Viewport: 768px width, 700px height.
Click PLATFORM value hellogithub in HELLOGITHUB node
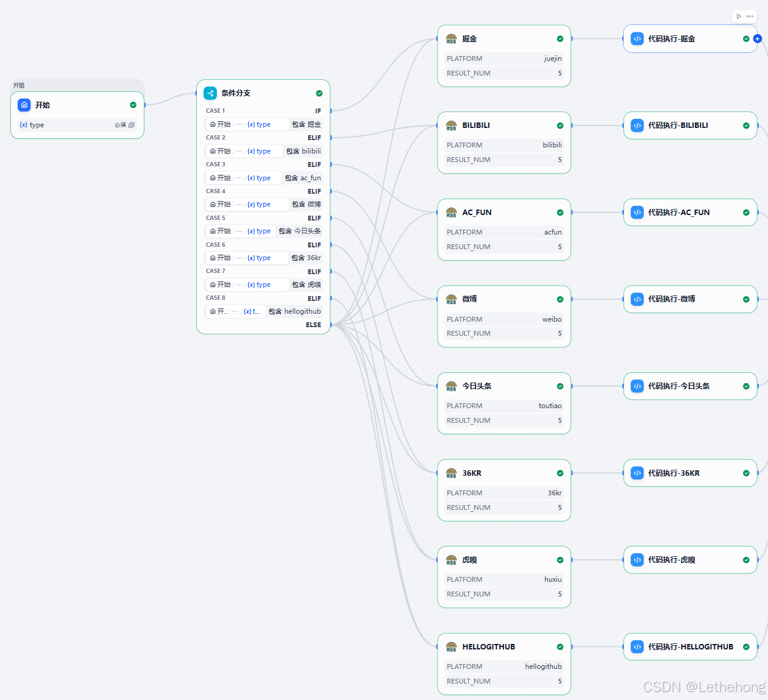coord(544,666)
